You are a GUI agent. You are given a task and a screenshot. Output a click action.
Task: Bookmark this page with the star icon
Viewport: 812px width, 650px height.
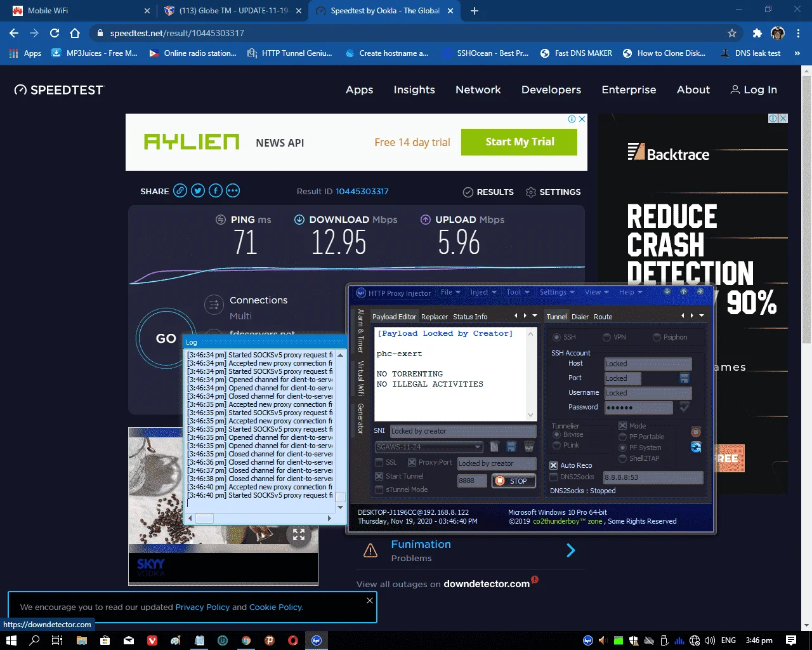coord(732,33)
